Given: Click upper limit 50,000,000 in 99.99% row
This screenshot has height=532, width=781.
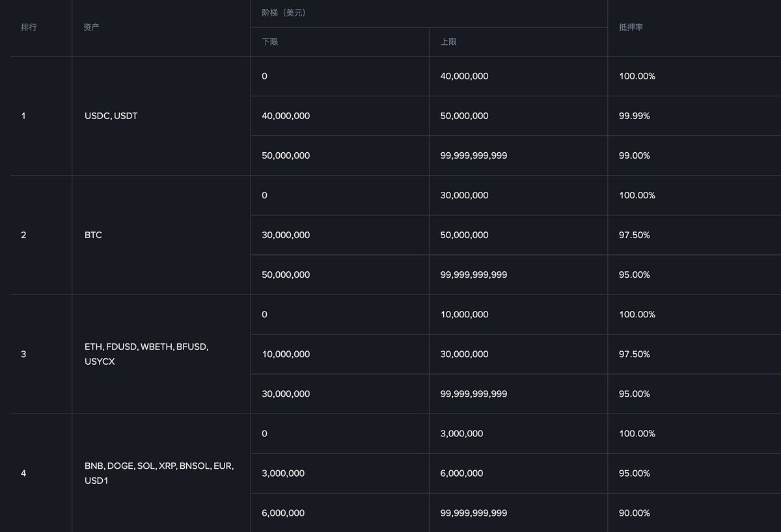Looking at the screenshot, I should point(464,116).
